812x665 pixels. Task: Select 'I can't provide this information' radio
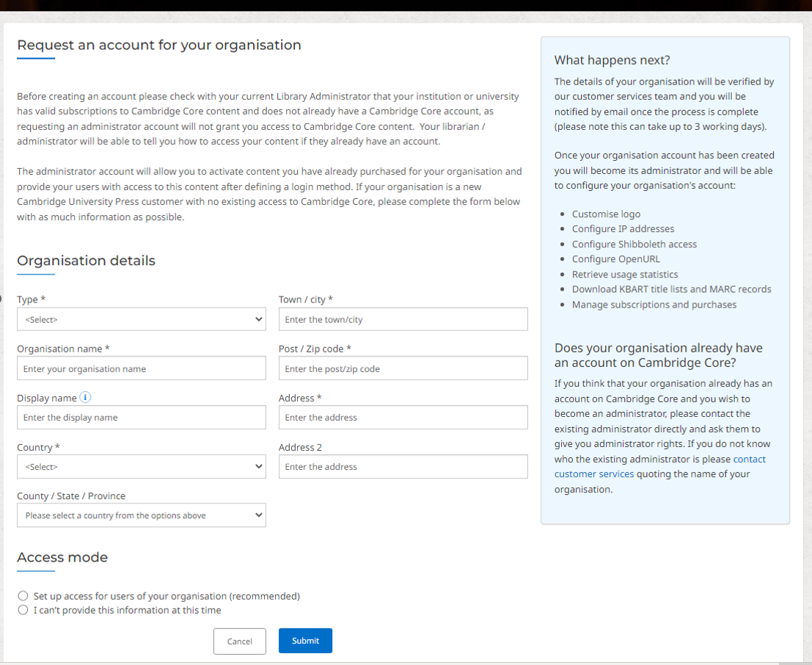[x=23, y=609]
